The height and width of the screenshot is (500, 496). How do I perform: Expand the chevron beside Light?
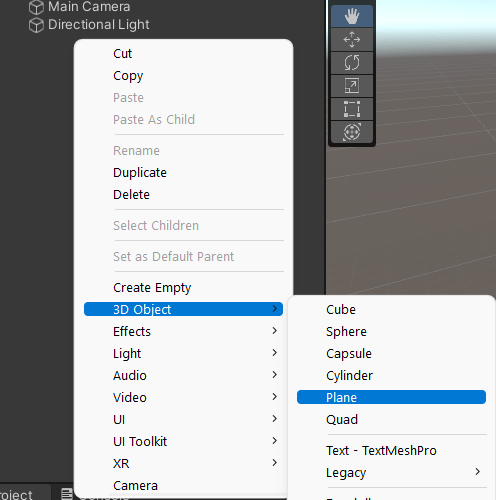[x=274, y=353]
